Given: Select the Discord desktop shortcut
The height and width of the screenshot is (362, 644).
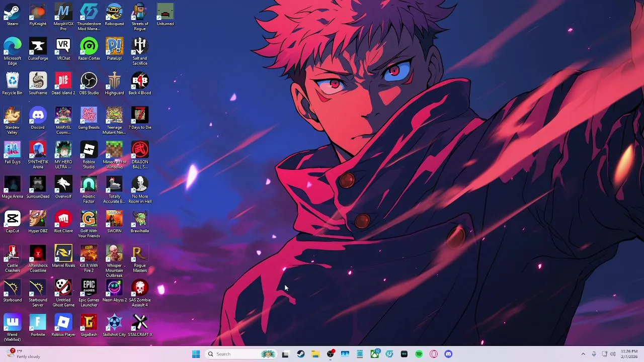Looking at the screenshot, I should coord(38,119).
